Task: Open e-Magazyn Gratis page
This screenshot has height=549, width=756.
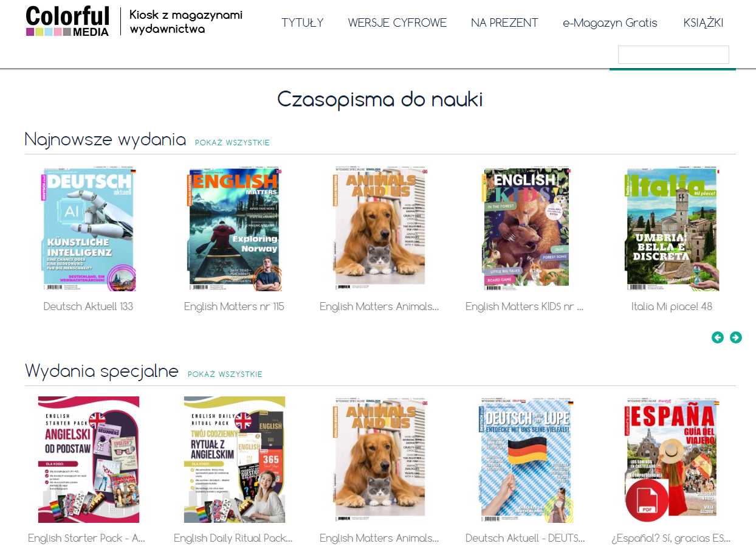Action: (x=610, y=23)
